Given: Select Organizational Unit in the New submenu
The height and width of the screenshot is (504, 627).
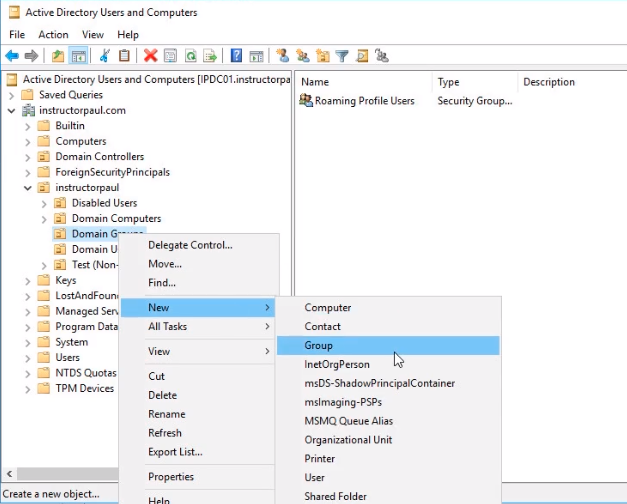Looking at the screenshot, I should [x=348, y=440].
